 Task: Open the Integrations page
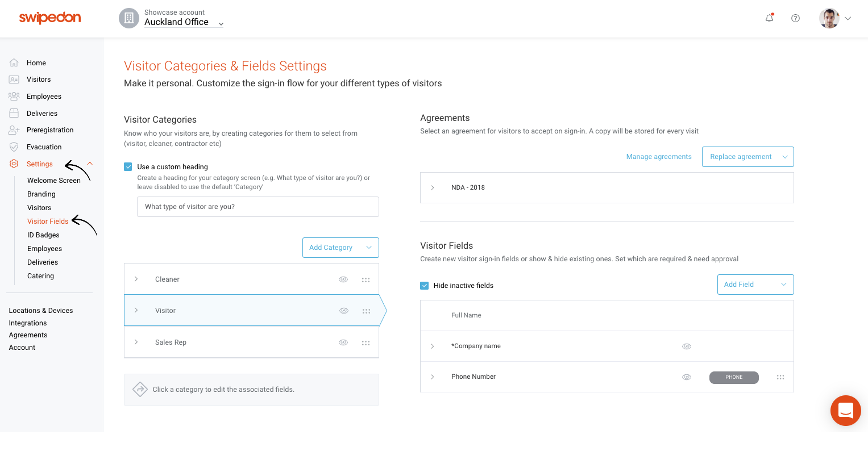(x=28, y=323)
